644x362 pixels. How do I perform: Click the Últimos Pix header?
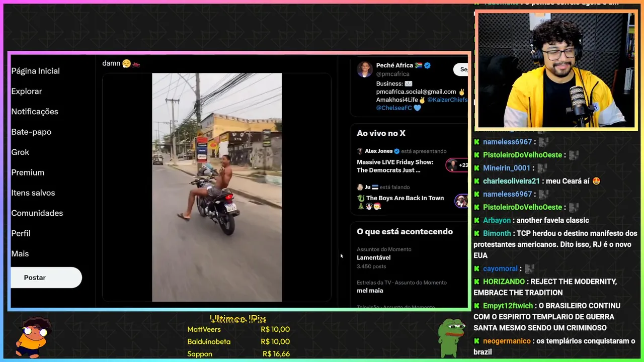tap(238, 319)
